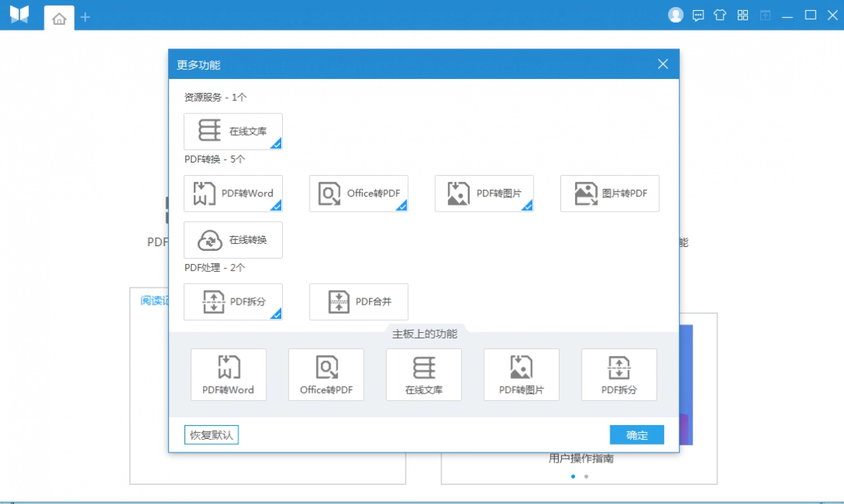
Task: Open the Office转PDF converter
Action: pos(359,193)
